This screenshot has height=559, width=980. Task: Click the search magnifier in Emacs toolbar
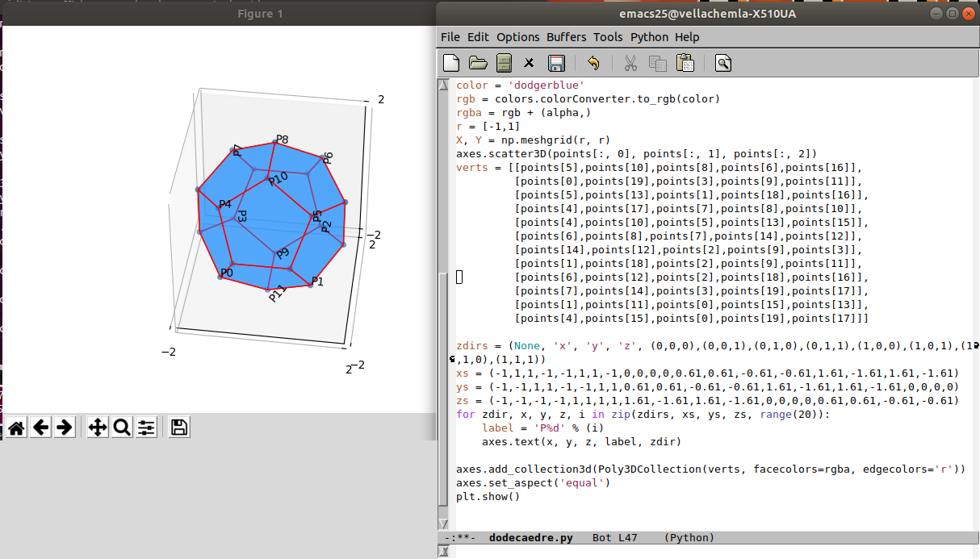click(722, 63)
